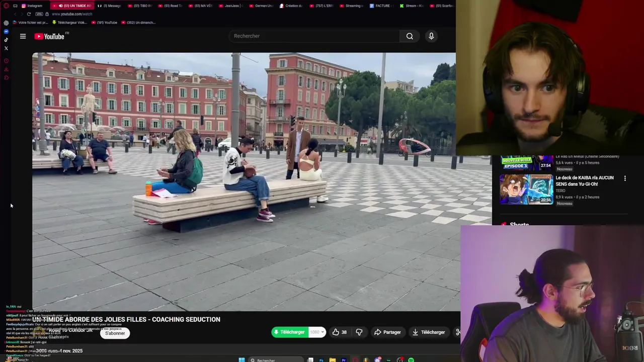Switch to the FACTURE tab
The height and width of the screenshot is (362, 644).
point(382,6)
